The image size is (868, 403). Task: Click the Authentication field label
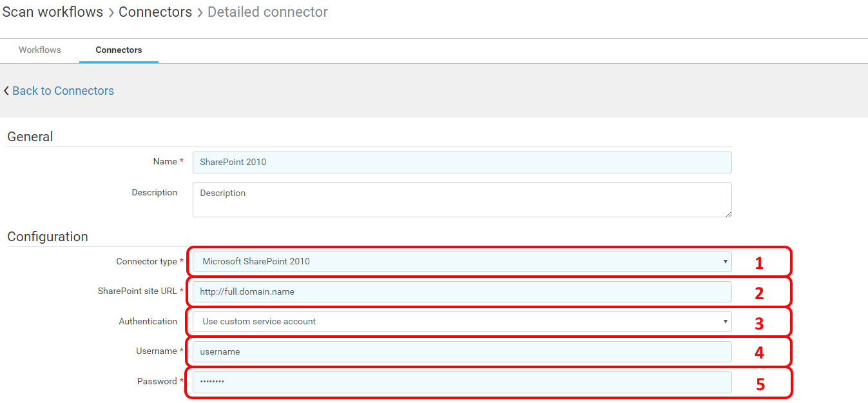click(x=148, y=322)
